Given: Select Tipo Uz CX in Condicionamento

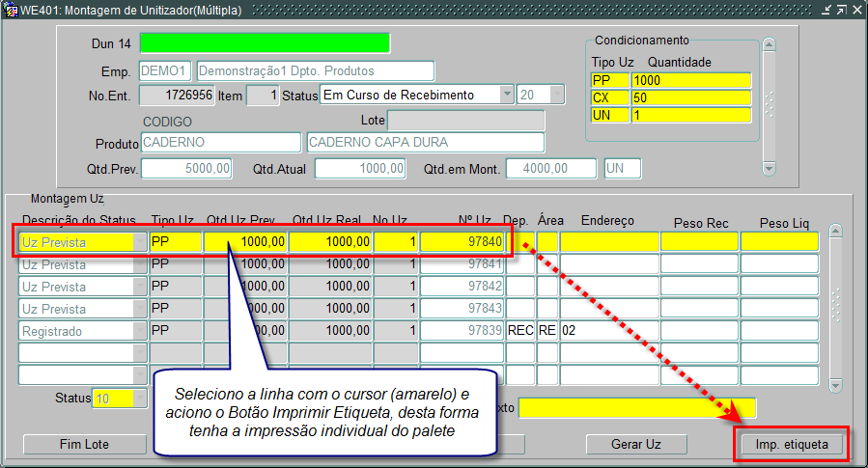Looking at the screenshot, I should 610,97.
